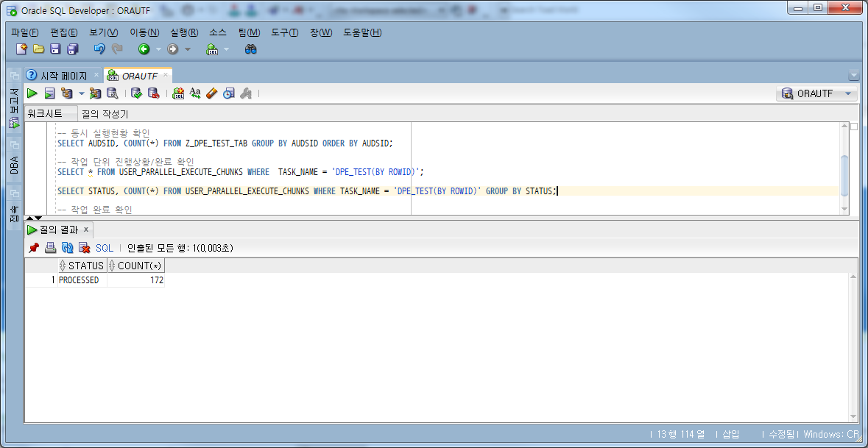The height and width of the screenshot is (448, 868).
Task: Click the Redo arrow icon
Action: (117, 49)
